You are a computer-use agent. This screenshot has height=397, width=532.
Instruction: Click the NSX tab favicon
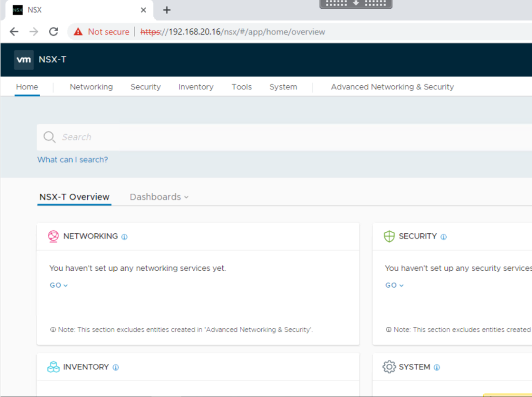18,10
